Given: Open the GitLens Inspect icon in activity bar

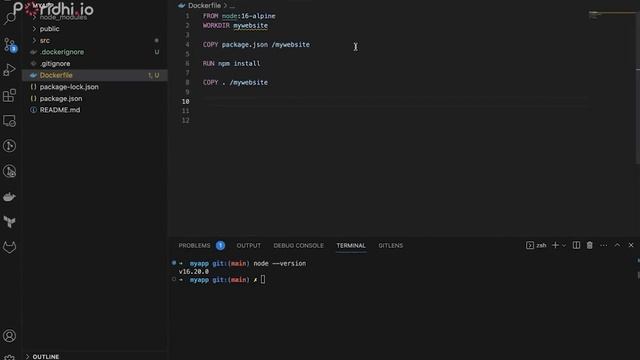Looking at the screenshot, I should [9, 171].
